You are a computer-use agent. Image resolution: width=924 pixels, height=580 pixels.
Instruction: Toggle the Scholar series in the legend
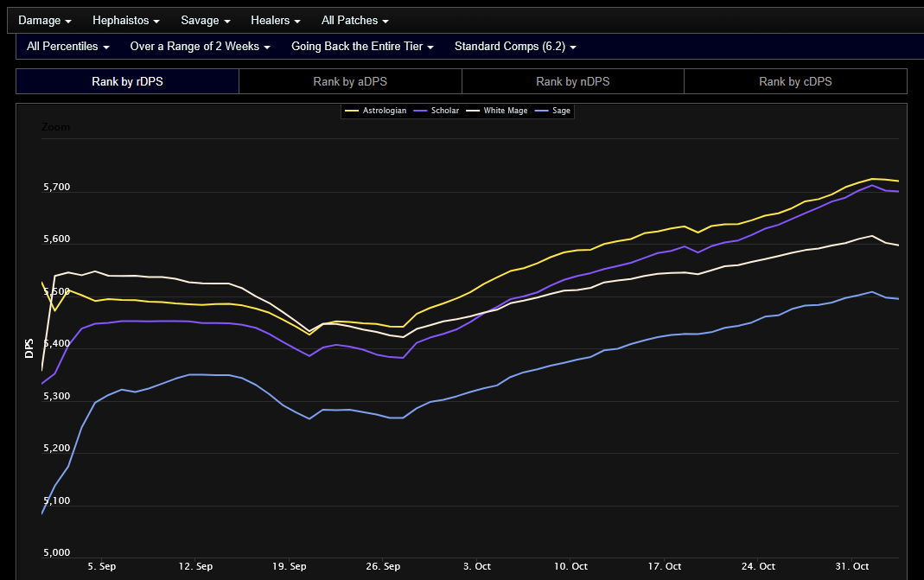point(437,111)
